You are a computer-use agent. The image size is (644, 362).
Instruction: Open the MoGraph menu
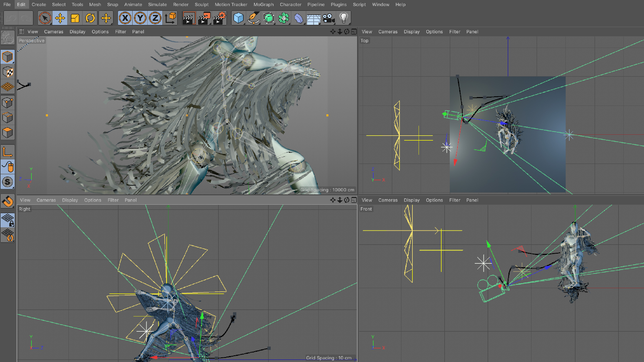pyautogui.click(x=263, y=4)
